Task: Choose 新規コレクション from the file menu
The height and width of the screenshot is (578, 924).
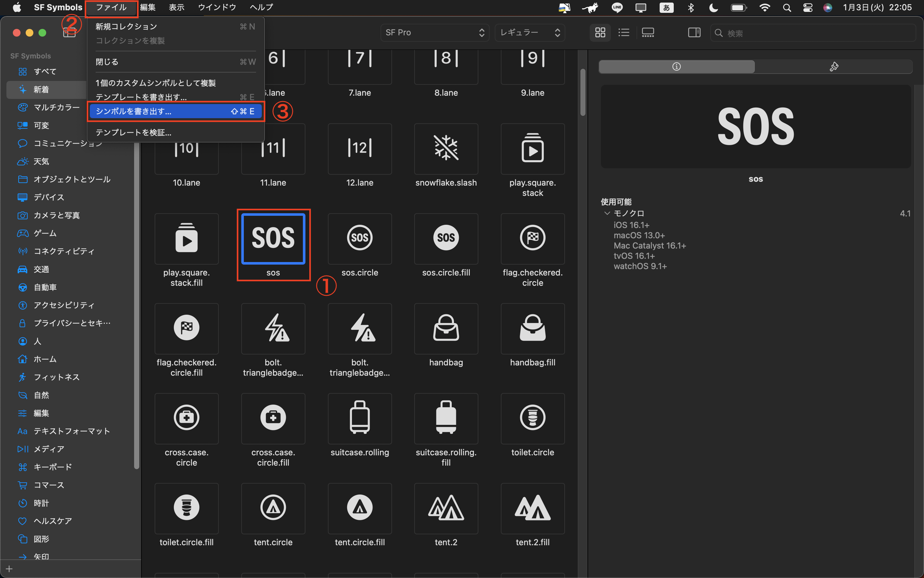Action: click(175, 26)
